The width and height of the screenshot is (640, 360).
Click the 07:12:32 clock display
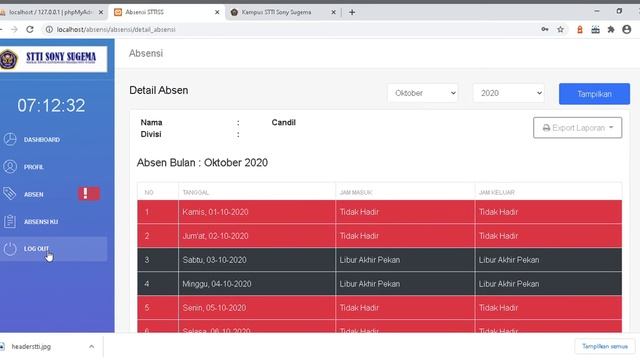click(51, 105)
